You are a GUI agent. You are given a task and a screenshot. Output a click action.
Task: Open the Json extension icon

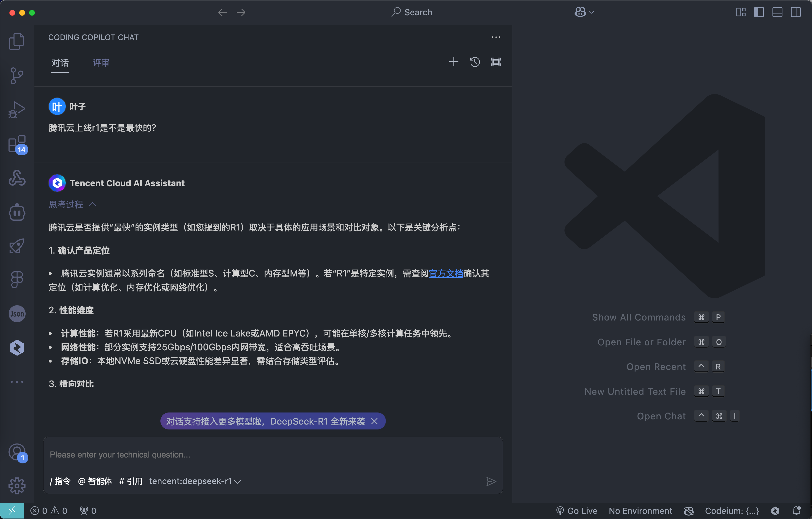point(17,314)
